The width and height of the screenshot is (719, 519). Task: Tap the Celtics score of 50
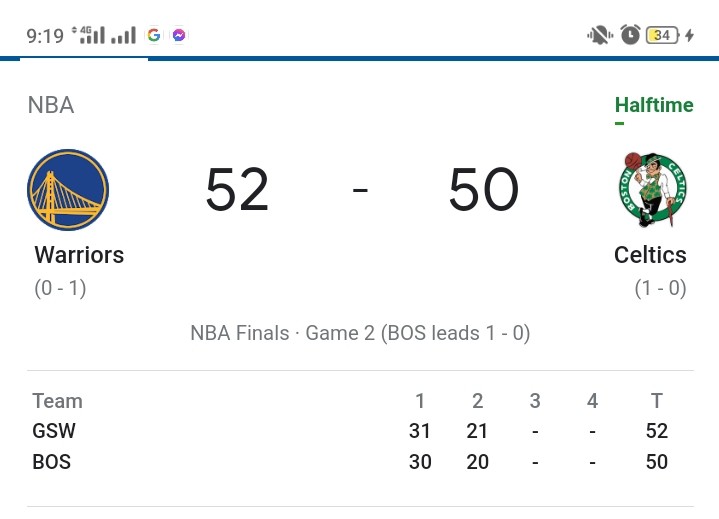tap(484, 189)
